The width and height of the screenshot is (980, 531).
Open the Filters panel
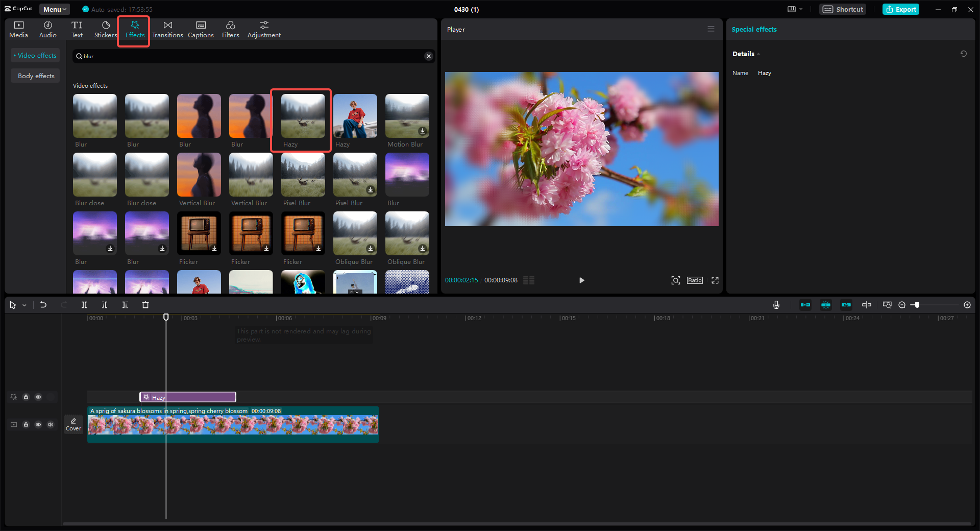[230, 29]
